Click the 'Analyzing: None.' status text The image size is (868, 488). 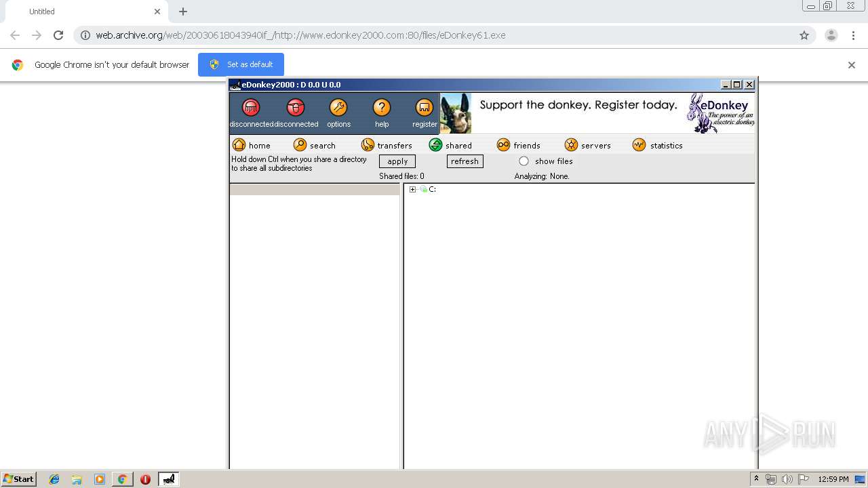click(x=542, y=176)
